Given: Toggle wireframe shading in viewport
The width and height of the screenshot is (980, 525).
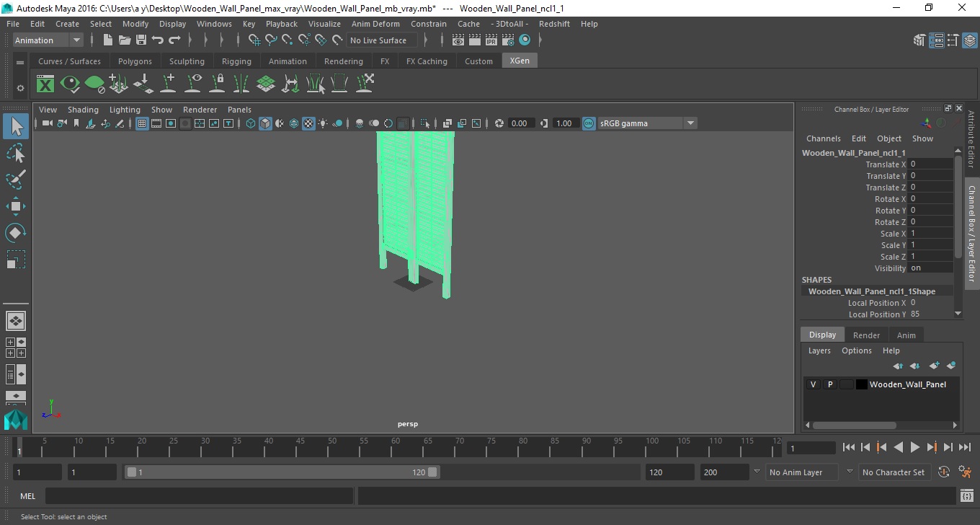Looking at the screenshot, I should 251,123.
